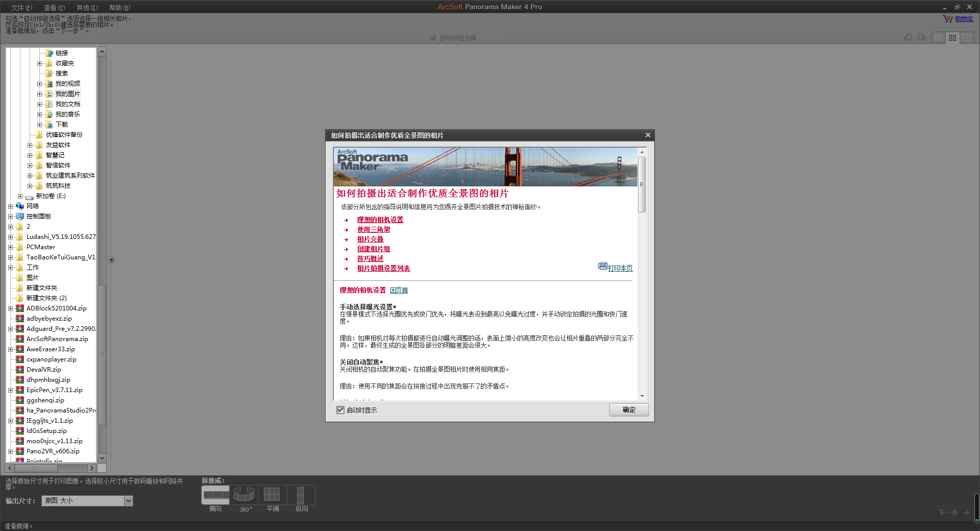Click the printer icon beside 打印本页

(603, 266)
